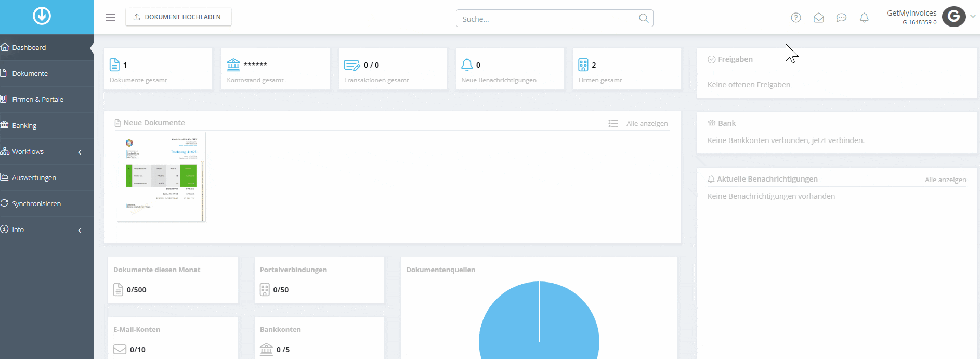Click Keine Bankkonten verbunden, jetzt verbinden
This screenshot has width=980, height=359.
(786, 140)
